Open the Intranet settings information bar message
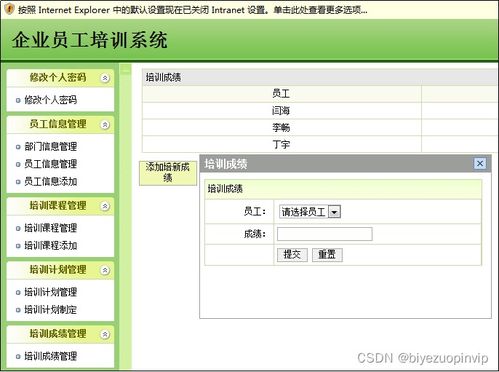This screenshot has height=372, width=499. click(x=193, y=10)
